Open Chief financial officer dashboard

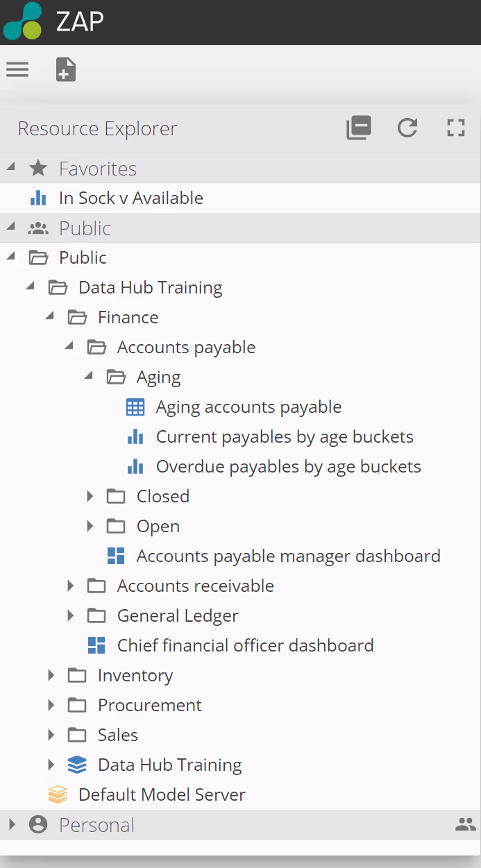coord(245,645)
